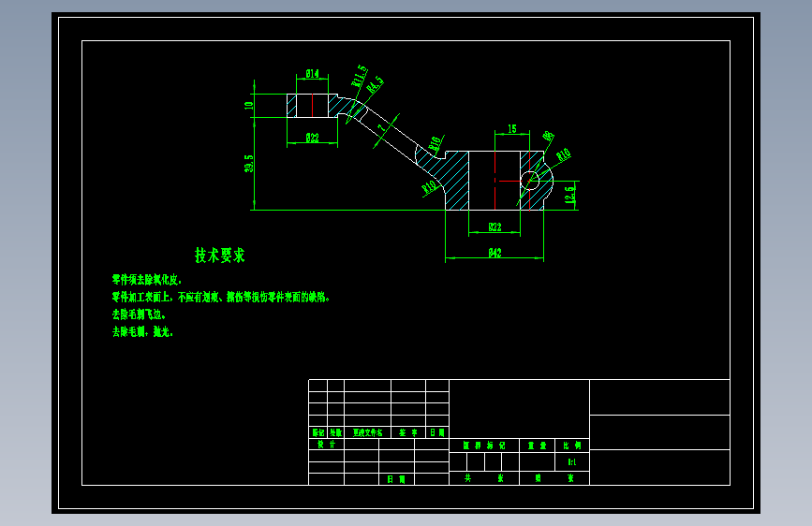Click the 日期 label in the bottom title-block row
Viewport: 812px width, 526px height.
click(396, 479)
